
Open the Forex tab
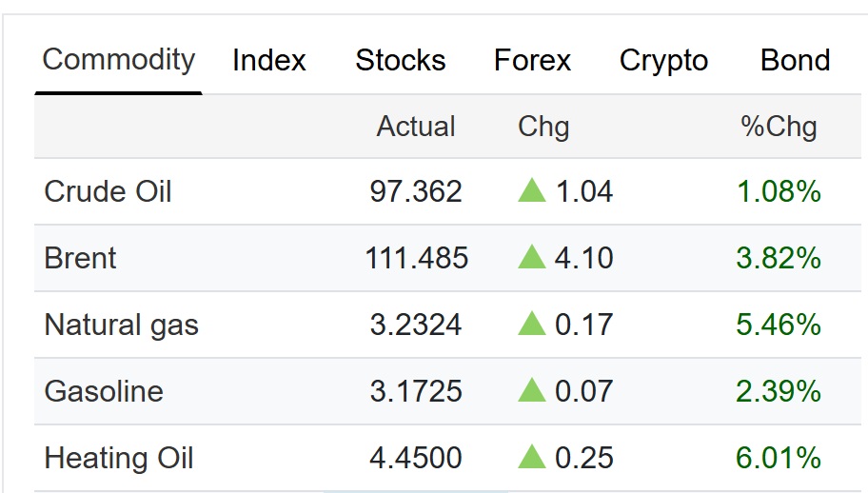(x=532, y=60)
